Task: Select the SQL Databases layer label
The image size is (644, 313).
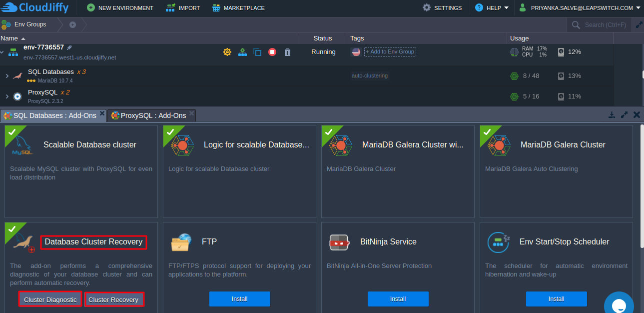Action: tap(51, 72)
